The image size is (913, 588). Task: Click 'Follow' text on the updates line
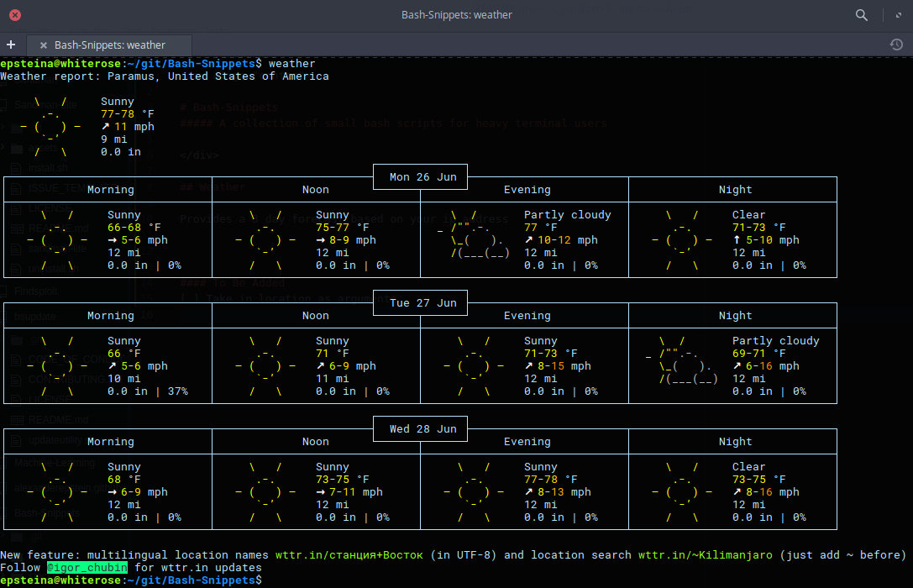click(20, 568)
